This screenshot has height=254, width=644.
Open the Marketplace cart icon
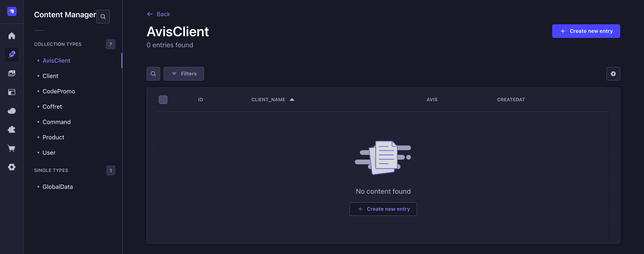pos(11,148)
